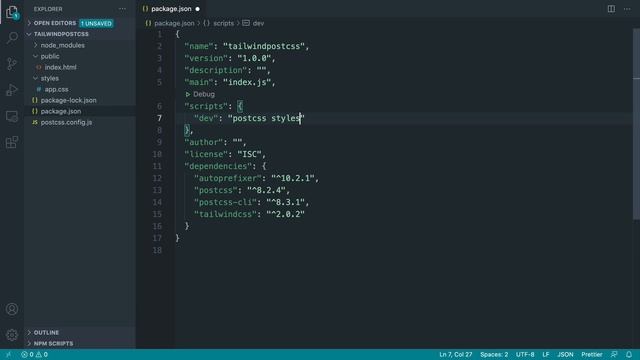
Task: Click the remote window icon in status bar
Action: click(8, 354)
